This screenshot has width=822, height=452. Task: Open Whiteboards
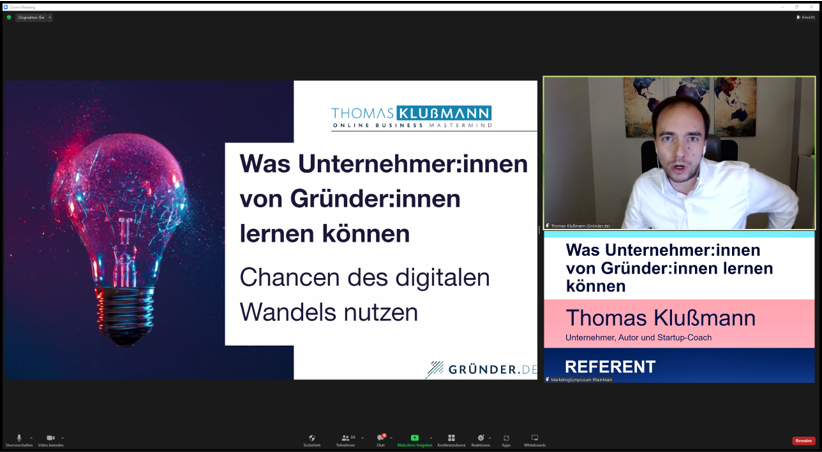click(x=535, y=440)
